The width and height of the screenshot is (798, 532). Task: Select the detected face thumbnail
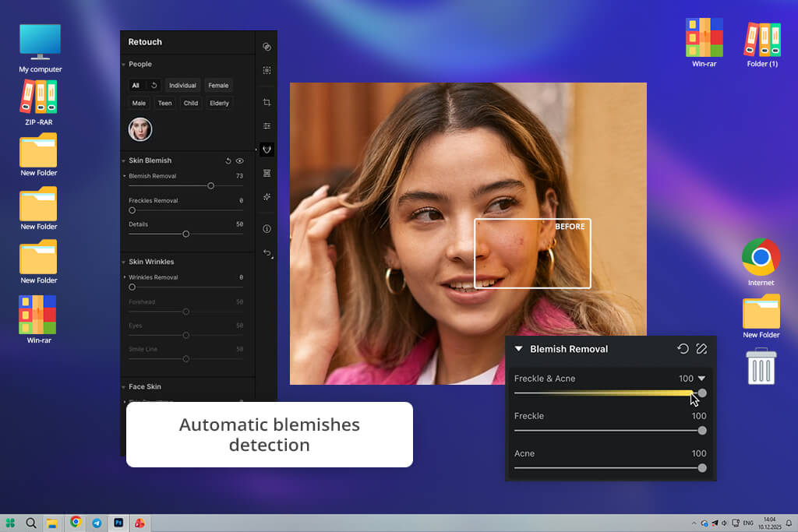(140, 129)
